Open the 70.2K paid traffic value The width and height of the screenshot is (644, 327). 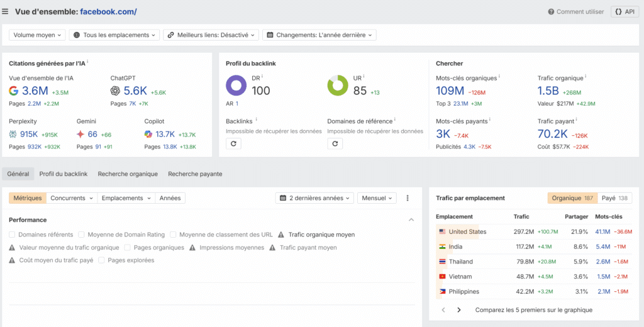coord(552,134)
